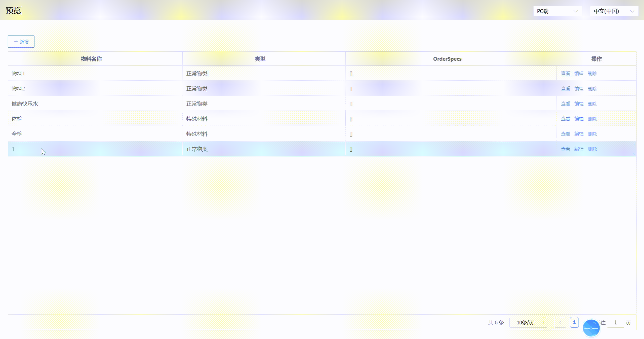
Task: Click the 新增 button to add a record
Action: coord(21,42)
